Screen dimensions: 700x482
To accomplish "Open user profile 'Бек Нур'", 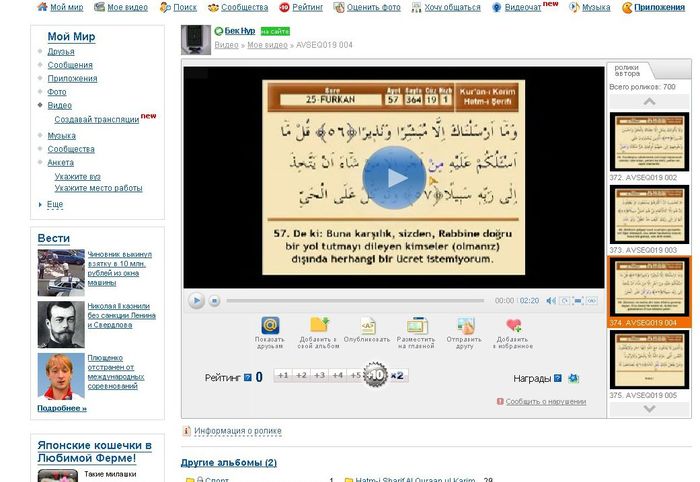I will (240, 31).
